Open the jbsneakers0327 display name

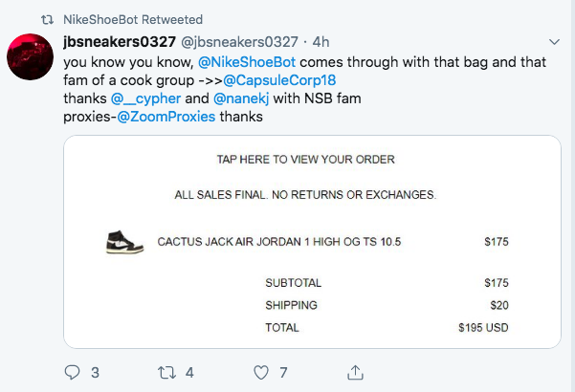click(x=124, y=42)
